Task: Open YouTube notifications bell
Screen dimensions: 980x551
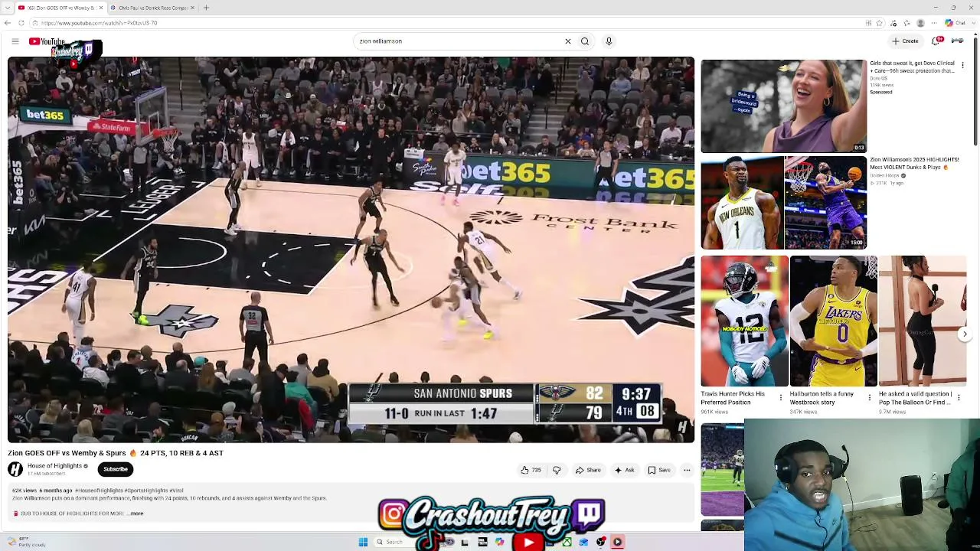Action: 936,41
